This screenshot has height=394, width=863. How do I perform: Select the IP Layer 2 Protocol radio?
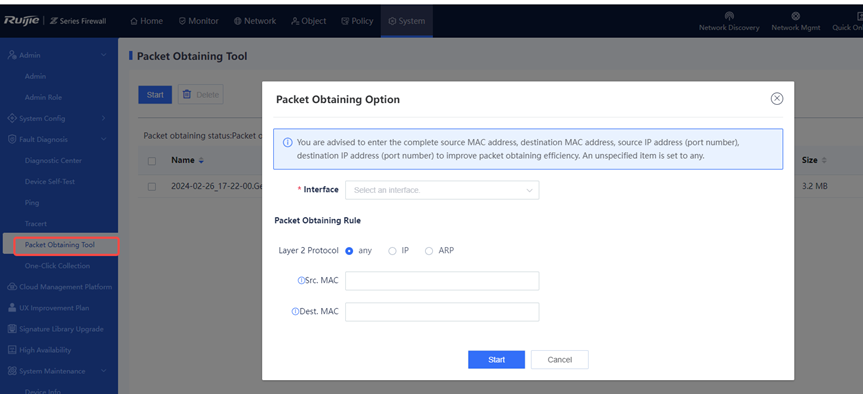[x=392, y=251]
